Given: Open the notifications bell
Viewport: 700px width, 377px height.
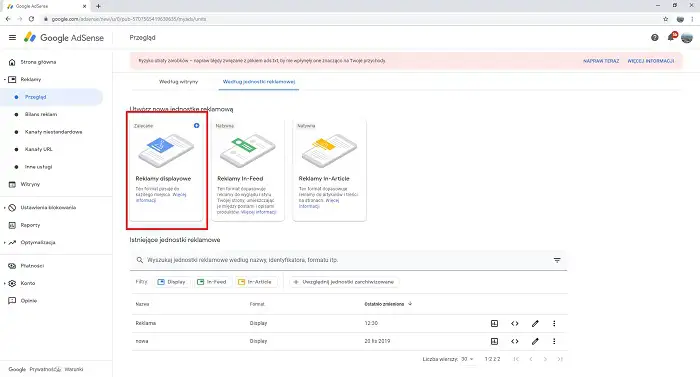Looking at the screenshot, I should click(671, 37).
